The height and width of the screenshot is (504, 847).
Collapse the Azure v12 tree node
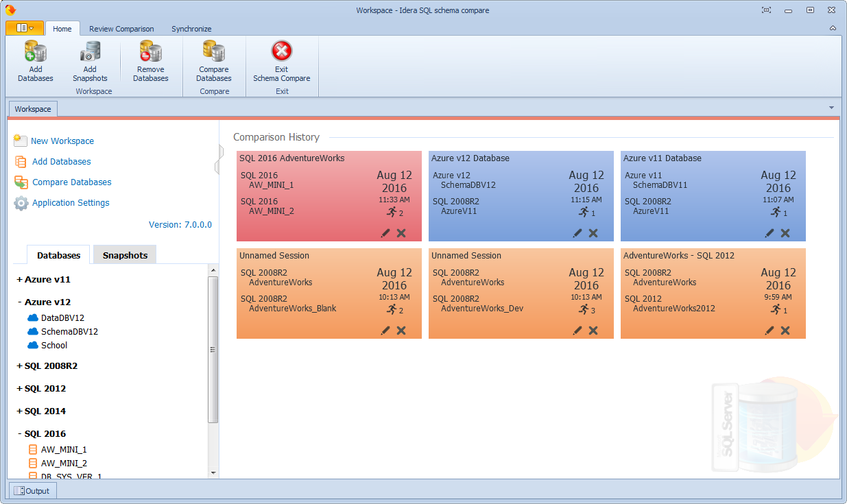(19, 302)
